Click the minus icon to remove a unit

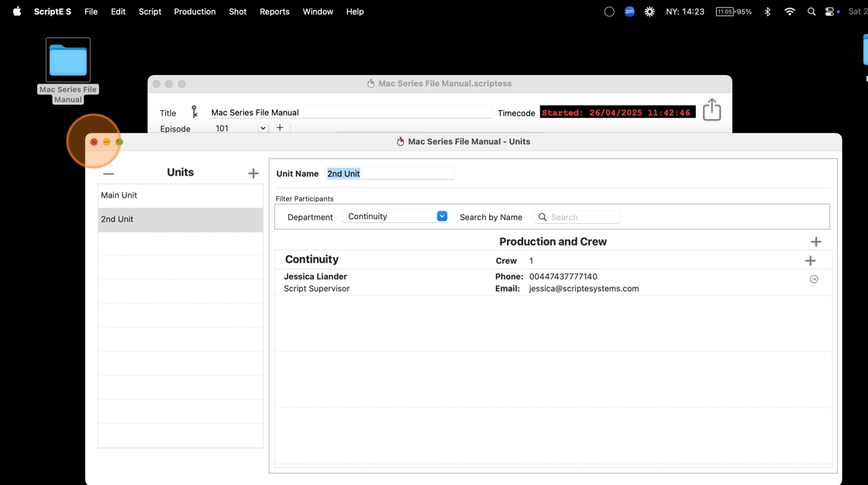pyautogui.click(x=108, y=174)
